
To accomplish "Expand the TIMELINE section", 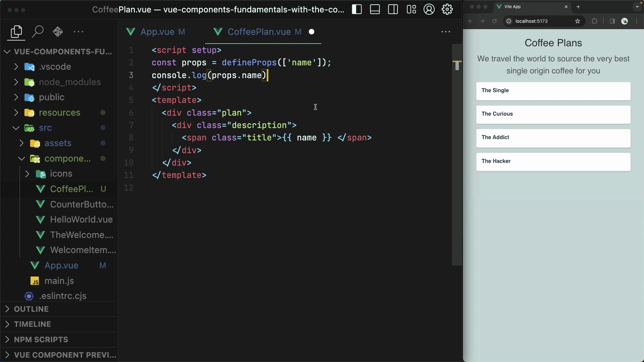I will [x=59, y=324].
